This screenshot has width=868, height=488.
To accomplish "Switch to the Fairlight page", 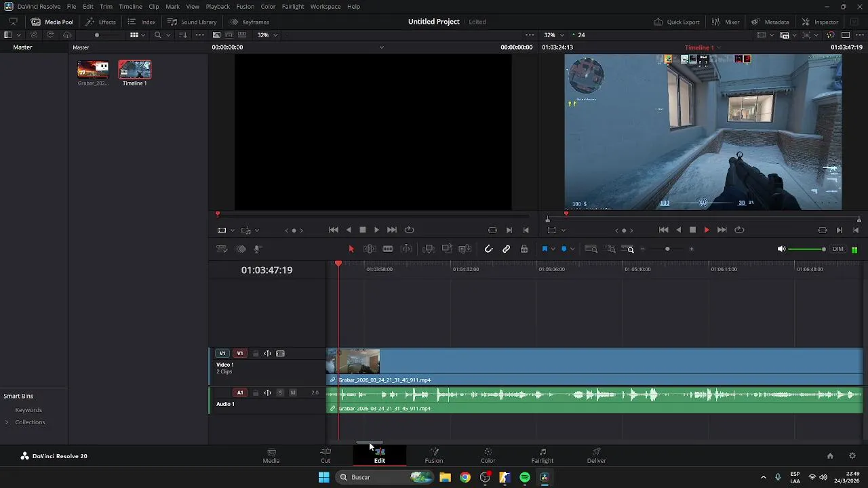I will click(x=542, y=455).
